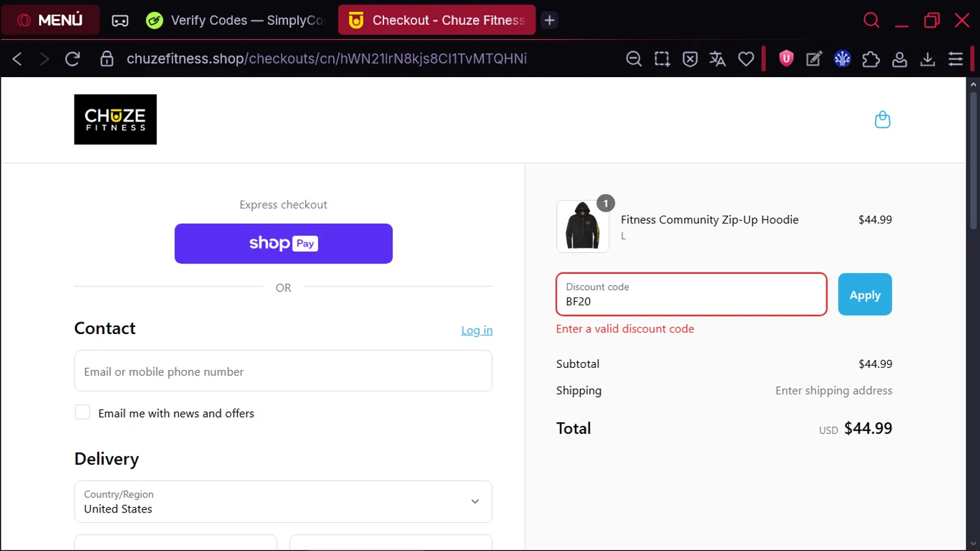This screenshot has width=980, height=551.
Task: View site security padlock info
Action: point(106,59)
